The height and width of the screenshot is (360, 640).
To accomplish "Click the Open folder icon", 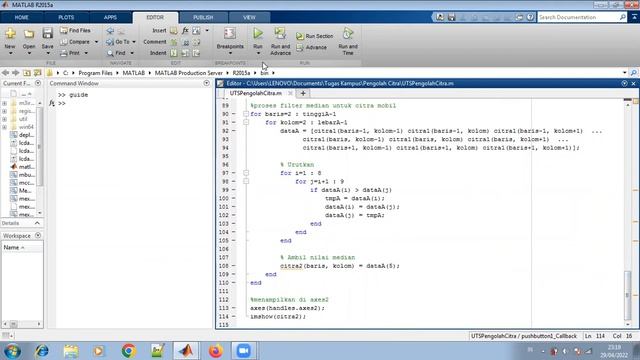I will (x=29, y=33).
